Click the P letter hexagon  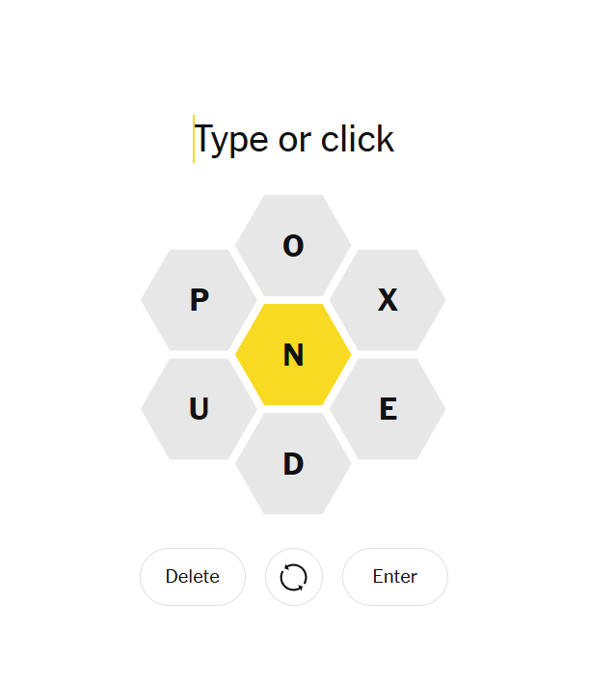199,300
